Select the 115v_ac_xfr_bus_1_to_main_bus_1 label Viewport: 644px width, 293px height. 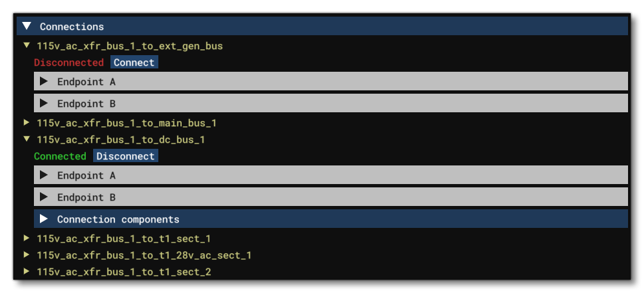[126, 123]
